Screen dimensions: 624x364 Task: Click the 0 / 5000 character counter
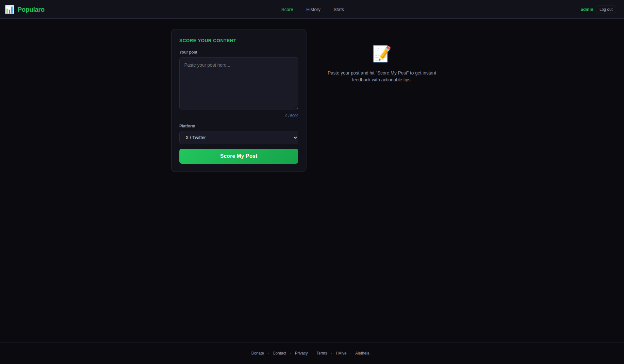pos(292,116)
